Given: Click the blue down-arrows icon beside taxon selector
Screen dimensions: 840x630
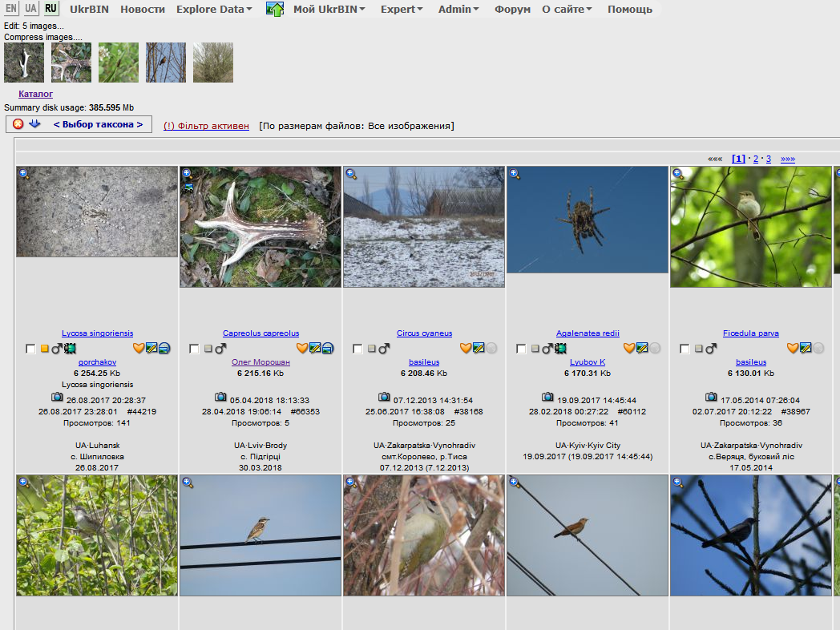Looking at the screenshot, I should [x=34, y=124].
